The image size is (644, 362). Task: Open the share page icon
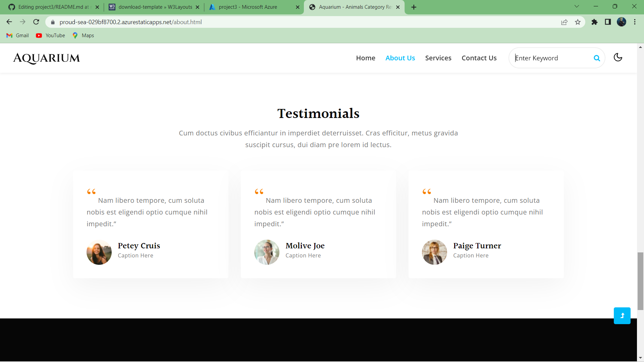[565, 22]
